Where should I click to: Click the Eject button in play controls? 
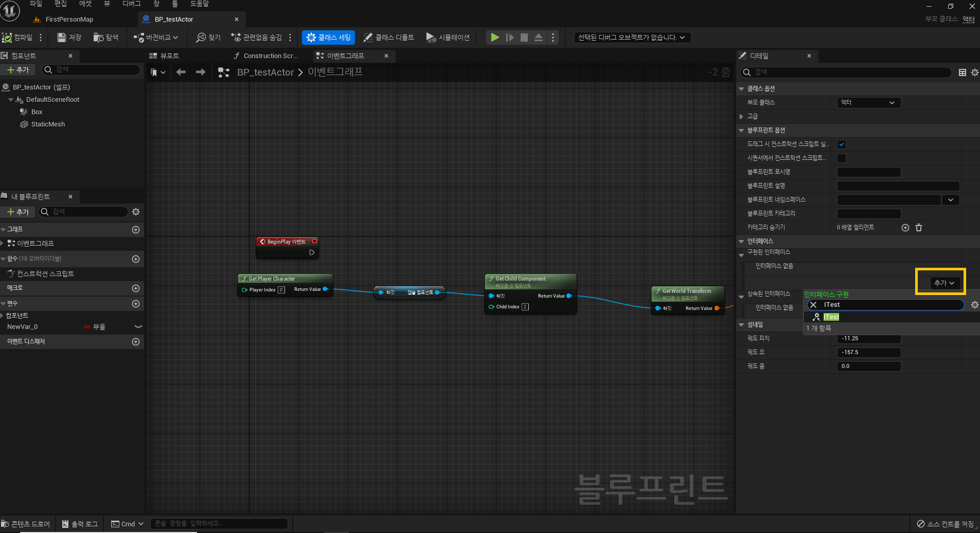[539, 38]
